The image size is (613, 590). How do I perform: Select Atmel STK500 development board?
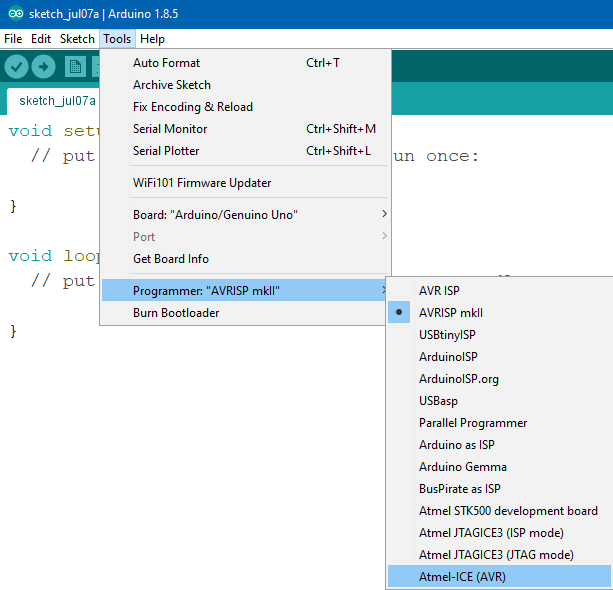[x=500, y=511]
